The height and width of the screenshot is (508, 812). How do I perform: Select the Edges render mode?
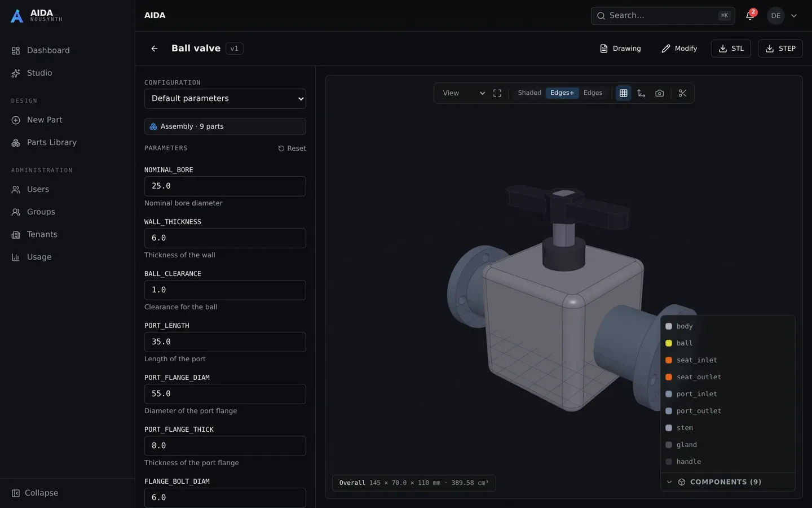coord(593,93)
